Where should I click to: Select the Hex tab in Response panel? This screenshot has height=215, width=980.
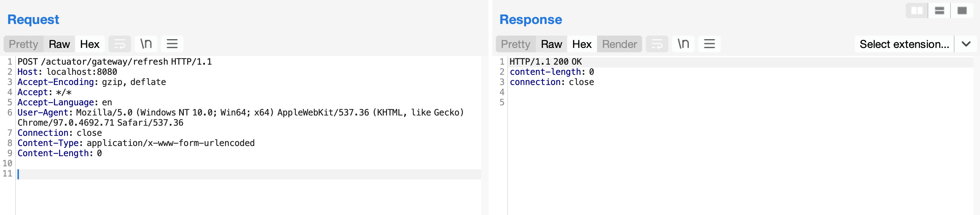point(582,44)
